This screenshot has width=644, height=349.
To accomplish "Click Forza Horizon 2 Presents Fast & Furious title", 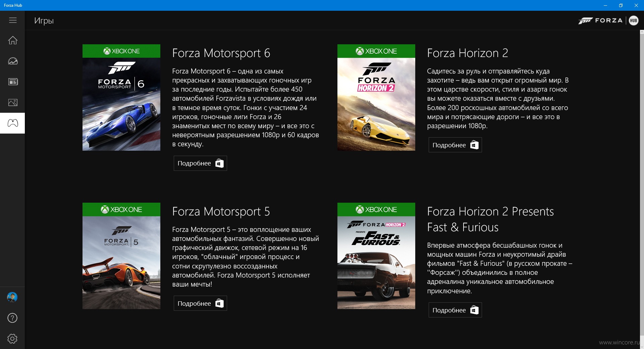I will [490, 219].
